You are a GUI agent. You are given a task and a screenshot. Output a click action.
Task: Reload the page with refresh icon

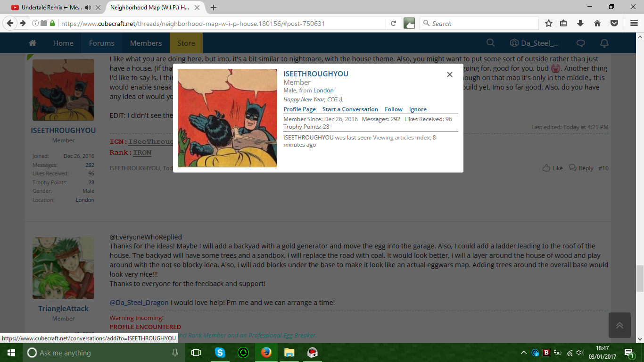(394, 23)
